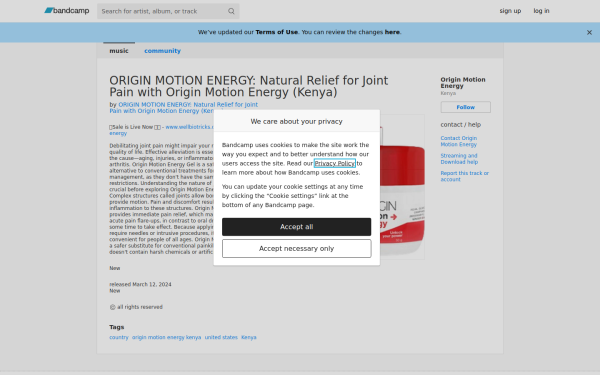Viewport: 600px width, 375px height.
Task: Click the Origin Motion Energy sidebar artist name
Action: pyautogui.click(x=463, y=83)
